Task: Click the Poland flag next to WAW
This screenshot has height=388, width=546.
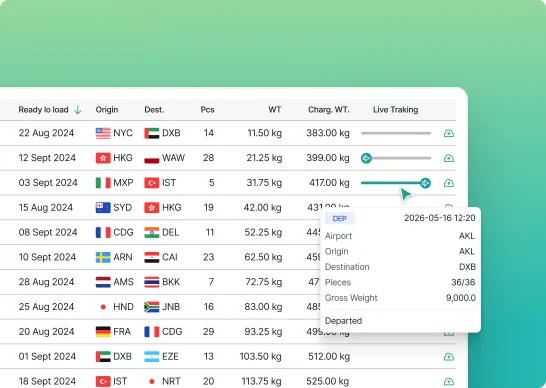Action: 152,158
